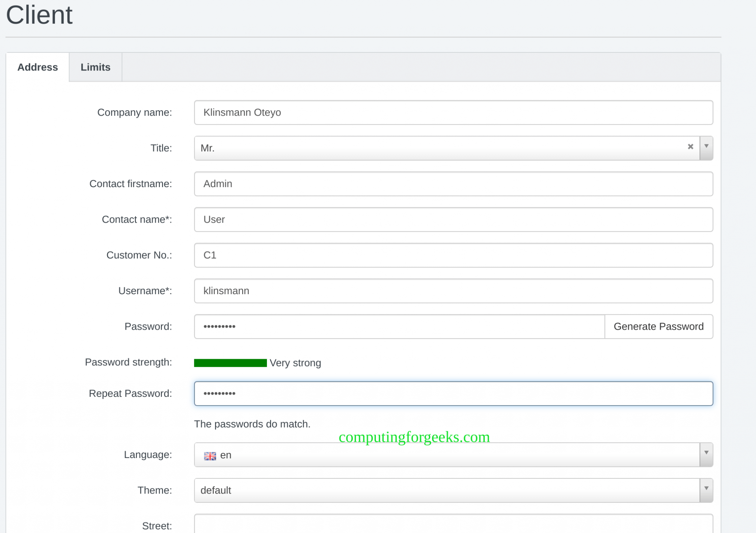Click the British flag icon in Language field
Image resolution: width=756 pixels, height=533 pixels.
coord(210,456)
